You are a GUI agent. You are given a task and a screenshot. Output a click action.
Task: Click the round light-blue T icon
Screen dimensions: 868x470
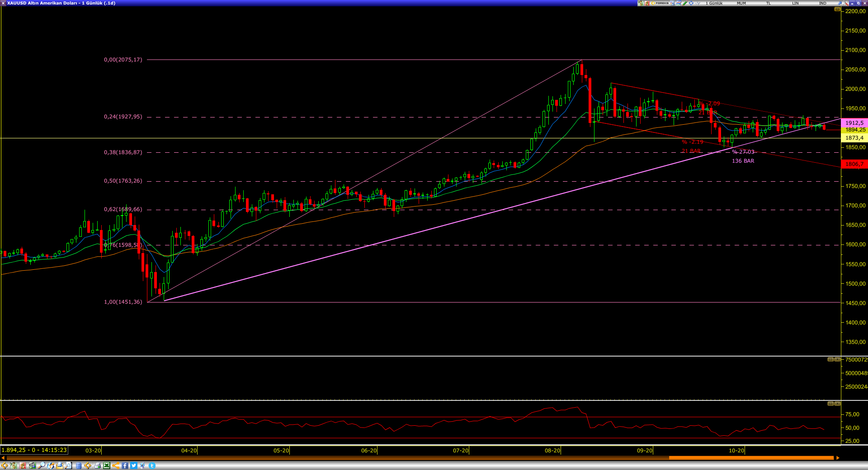[x=152, y=465]
